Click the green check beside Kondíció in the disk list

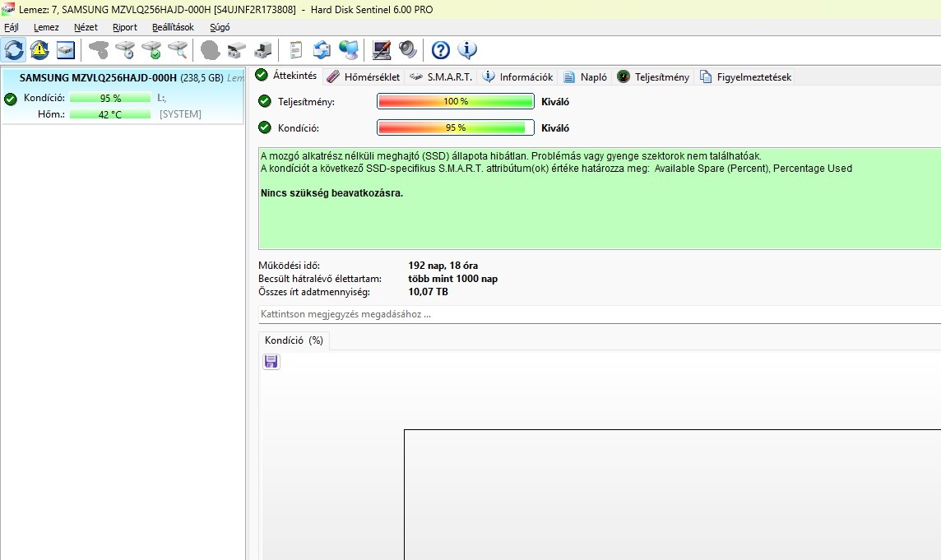pyautogui.click(x=10, y=99)
